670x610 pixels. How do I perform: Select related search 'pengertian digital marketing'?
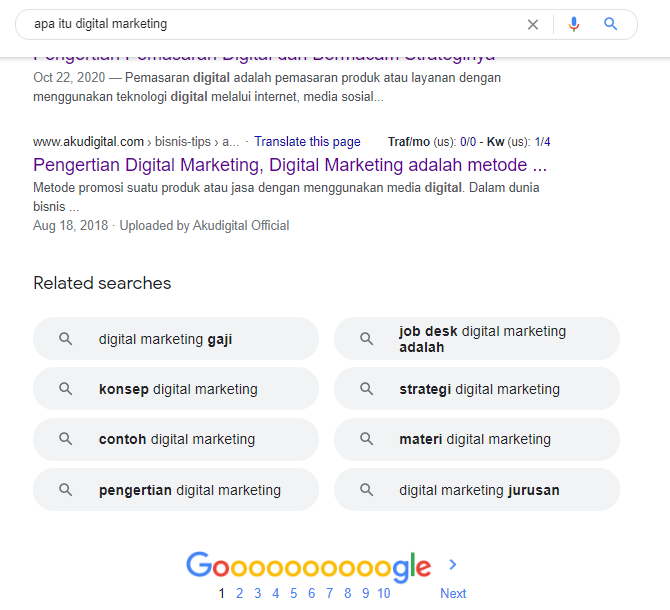[x=176, y=490]
